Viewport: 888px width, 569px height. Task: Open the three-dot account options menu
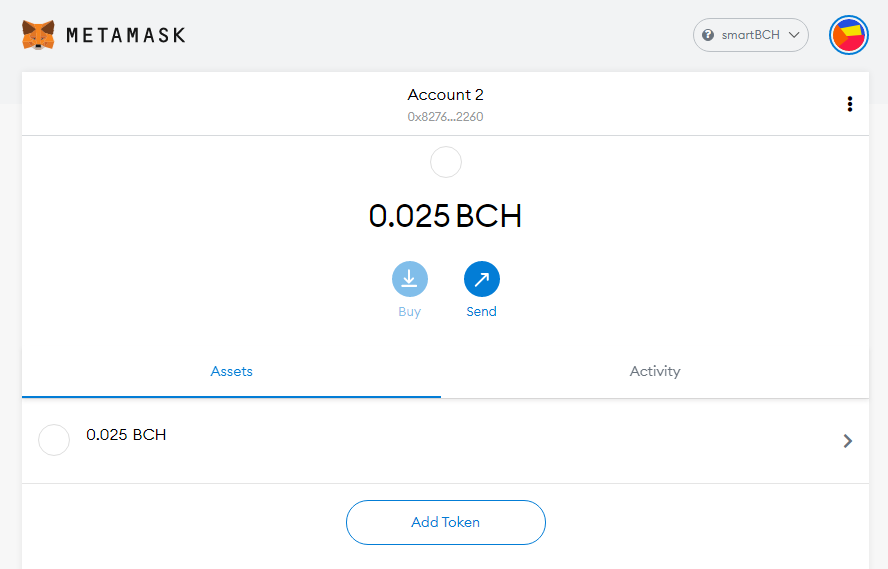(849, 104)
